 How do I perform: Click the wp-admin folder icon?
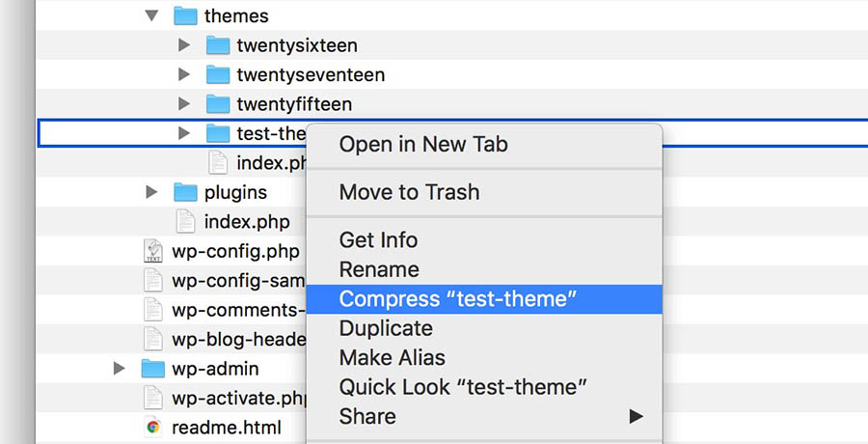point(152,369)
